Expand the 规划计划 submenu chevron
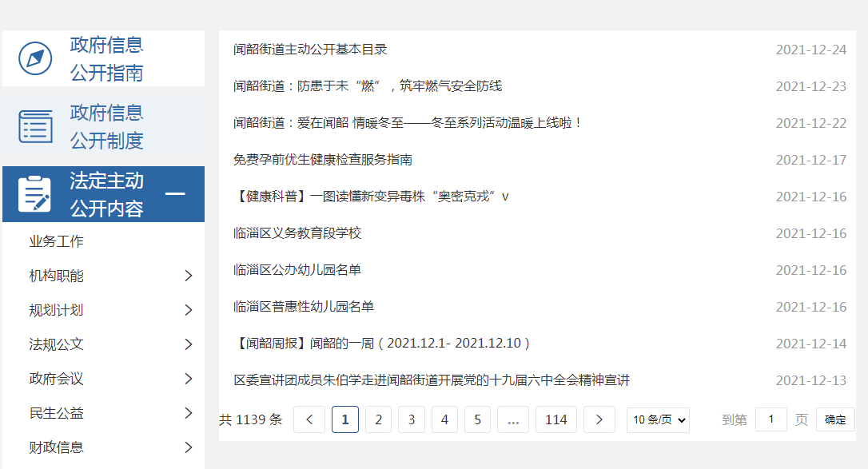 tap(189, 310)
